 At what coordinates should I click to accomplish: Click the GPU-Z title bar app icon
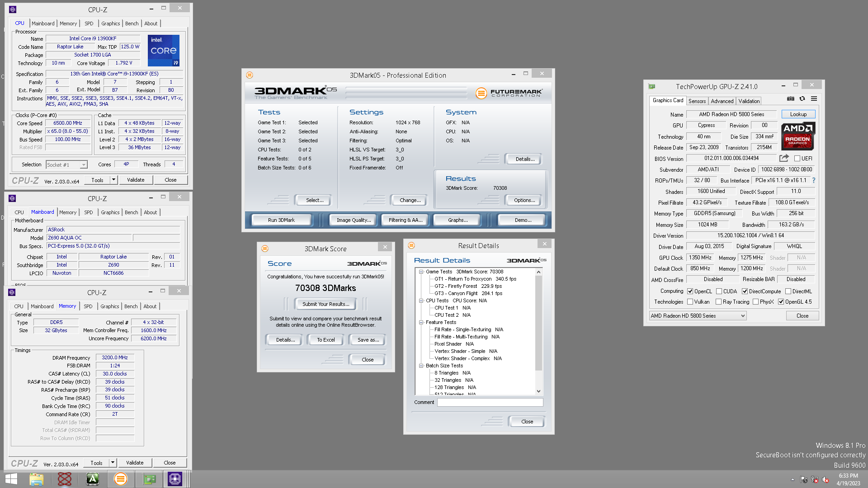click(652, 86)
